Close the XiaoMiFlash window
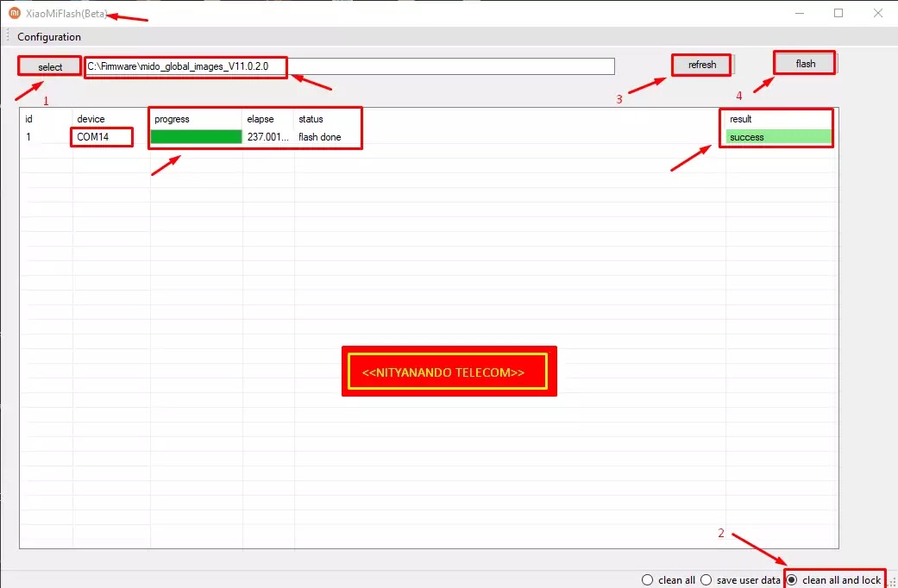Screen dimensions: 898x588 pos(878,13)
